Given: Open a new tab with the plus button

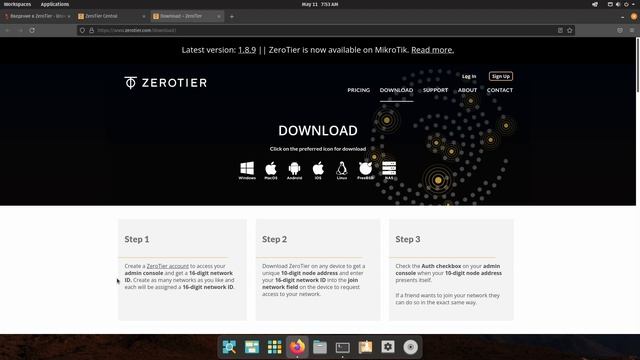Looking at the screenshot, I should pos(232,16).
